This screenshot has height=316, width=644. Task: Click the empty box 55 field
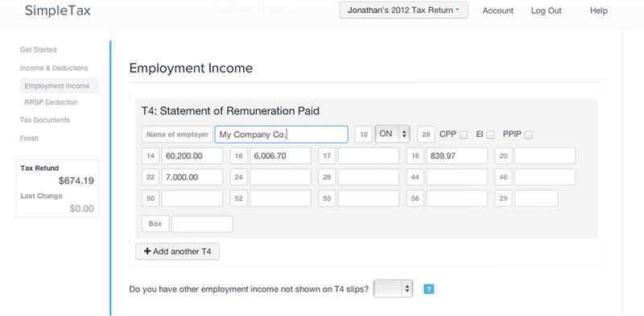pos(369,198)
